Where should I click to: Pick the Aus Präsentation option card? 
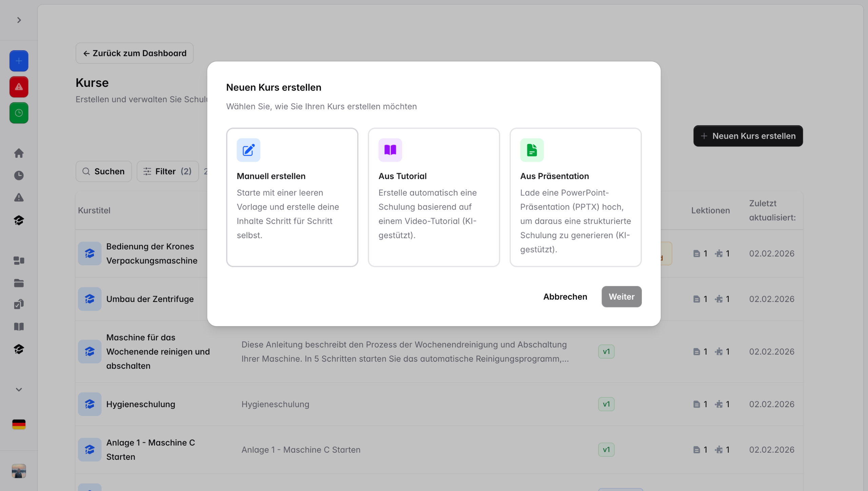[x=575, y=197]
